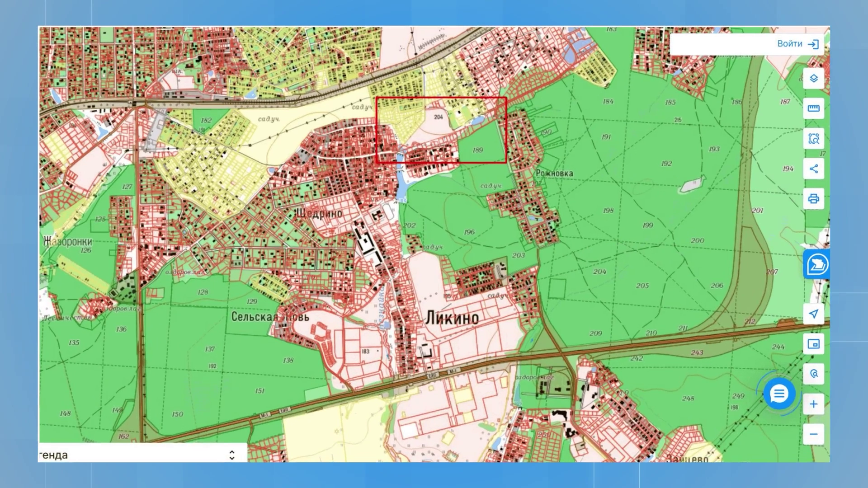Expand the legend panel arrows
Screen dimensions: 868x488
coord(232,455)
